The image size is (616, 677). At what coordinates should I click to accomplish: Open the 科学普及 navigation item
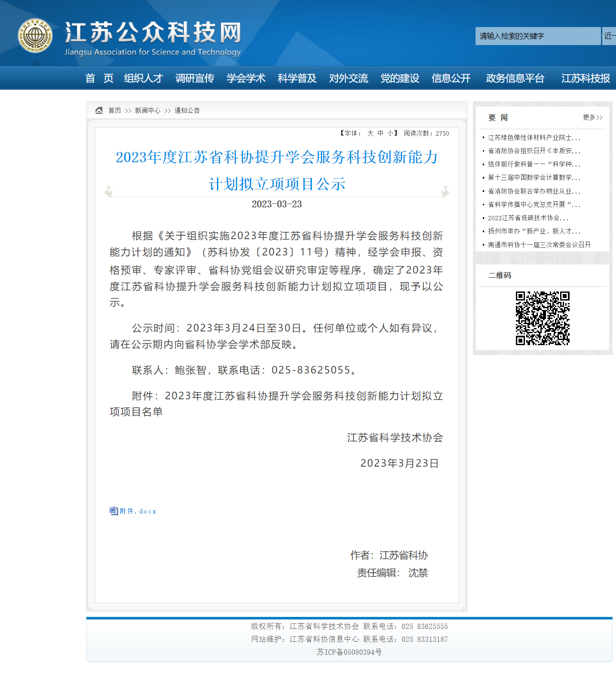pyautogui.click(x=297, y=78)
